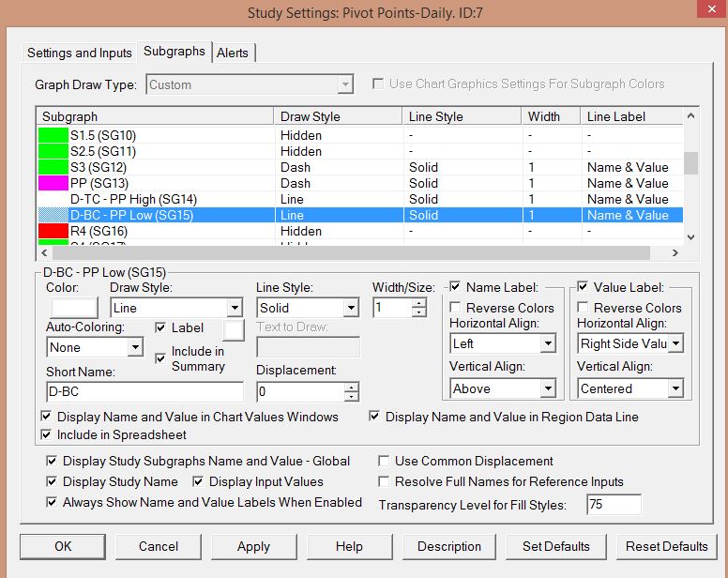
Task: Click the Reset Defaults button
Action: click(x=666, y=546)
